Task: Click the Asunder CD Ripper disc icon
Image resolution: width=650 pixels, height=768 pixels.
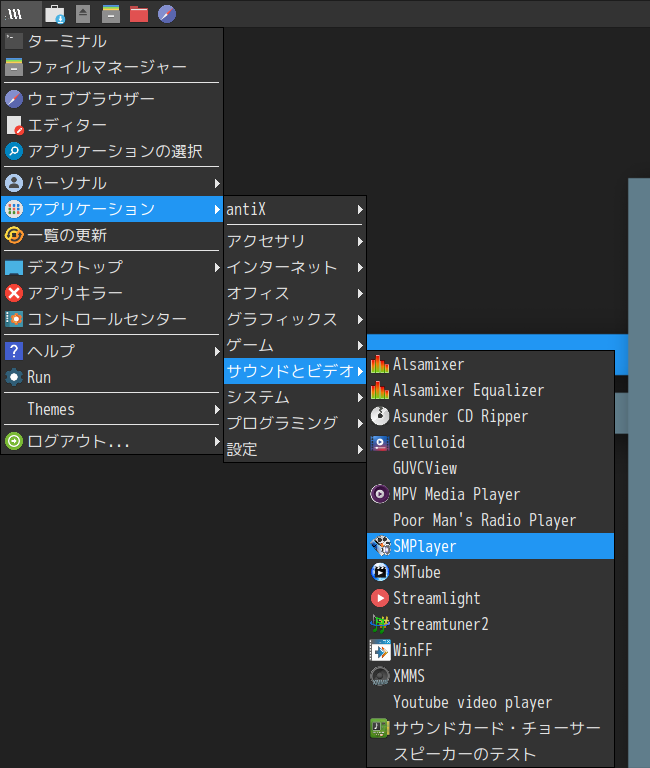Action: [380, 416]
